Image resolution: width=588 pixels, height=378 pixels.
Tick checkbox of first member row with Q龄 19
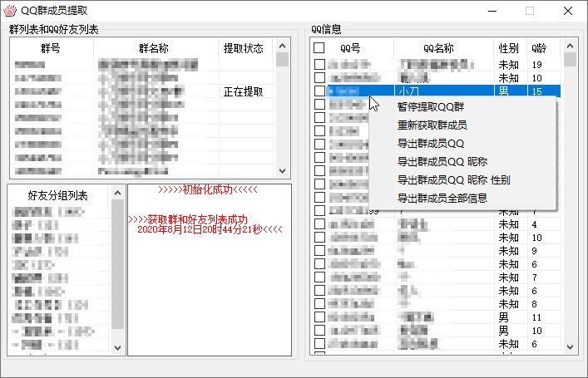click(319, 65)
